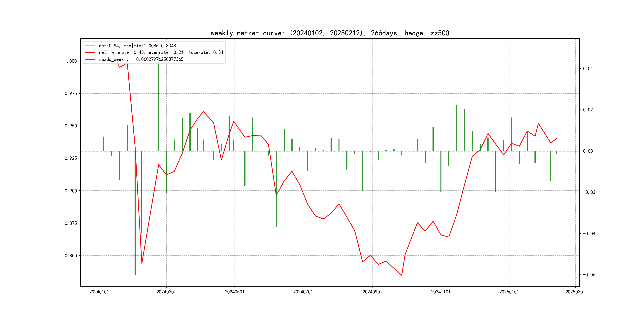Click the 20240501 x-axis date label
Image resolution: width=644 pixels, height=322 pixels.
(235, 292)
